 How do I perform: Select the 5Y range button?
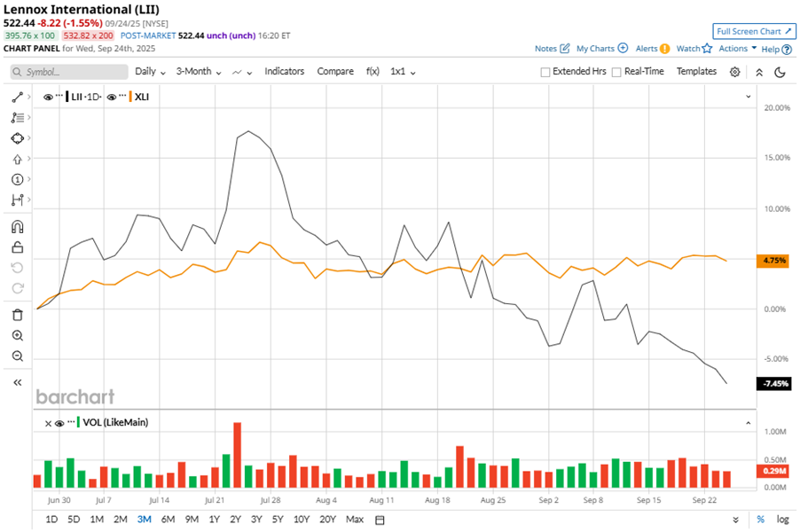click(278, 520)
